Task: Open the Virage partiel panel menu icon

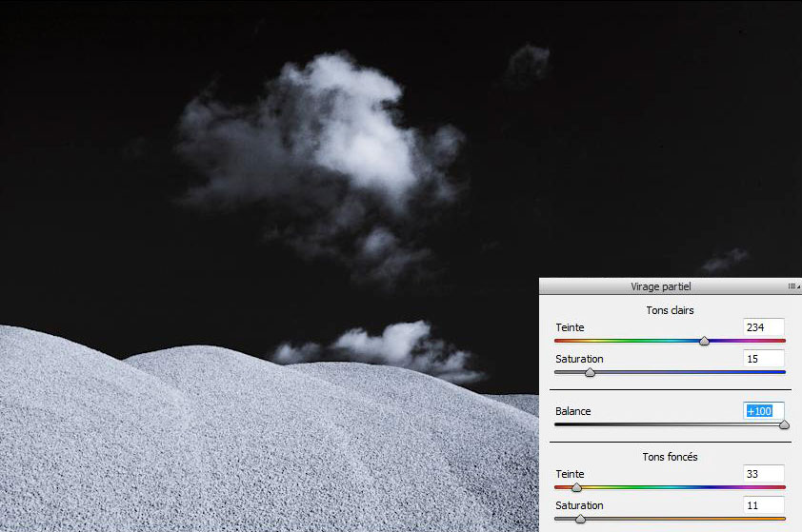Action: pyautogui.click(x=793, y=286)
